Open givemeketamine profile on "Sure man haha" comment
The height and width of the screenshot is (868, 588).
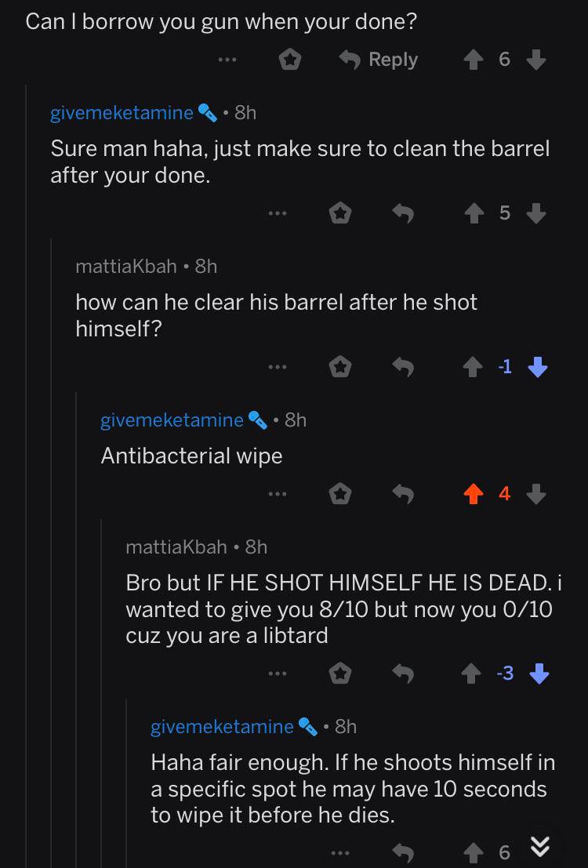[x=122, y=112]
